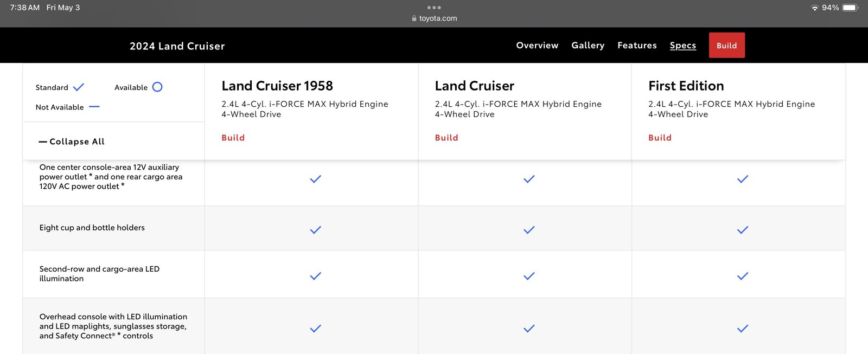Click First Edition checkmark for cup and bottle holders
Screen dimensions: 868x354
(743, 230)
